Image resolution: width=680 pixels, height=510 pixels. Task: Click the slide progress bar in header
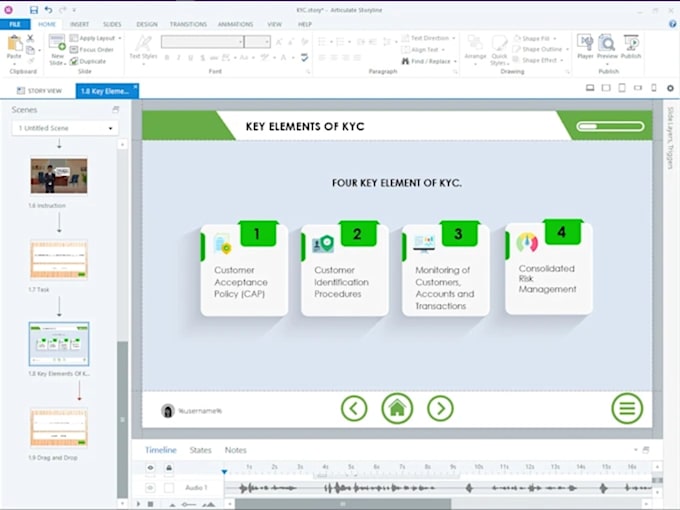tap(610, 126)
